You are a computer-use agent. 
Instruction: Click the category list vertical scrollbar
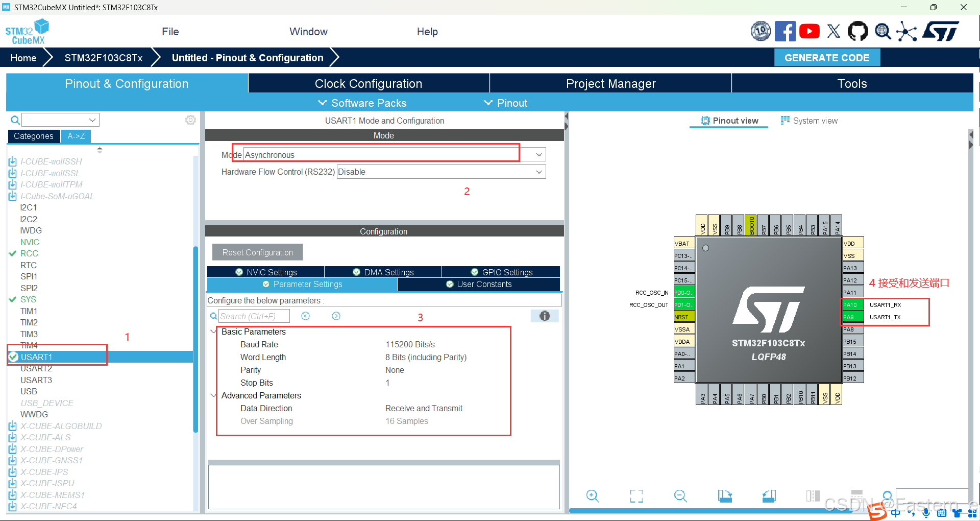[x=195, y=339]
